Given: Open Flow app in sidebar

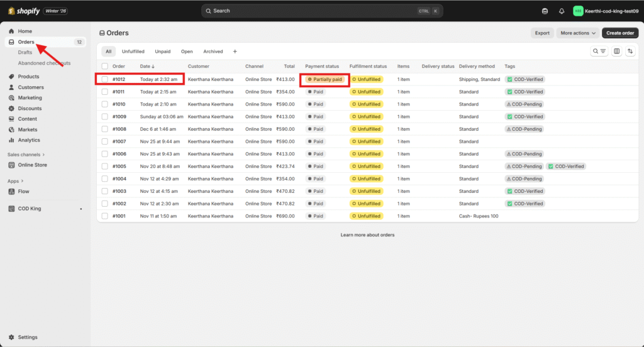Looking at the screenshot, I should [x=23, y=191].
